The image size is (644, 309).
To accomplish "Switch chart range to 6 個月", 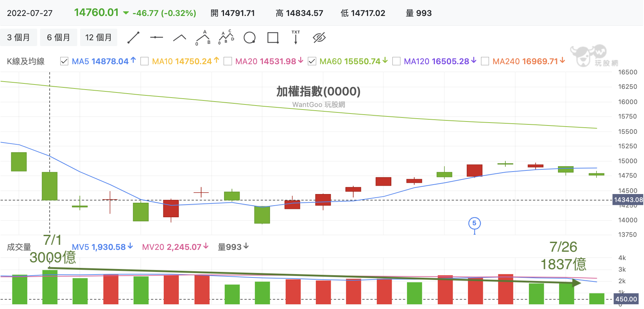I will (x=58, y=37).
